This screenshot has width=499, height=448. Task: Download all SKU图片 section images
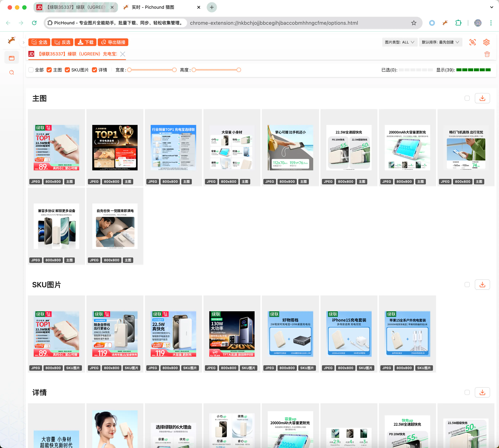click(x=482, y=285)
